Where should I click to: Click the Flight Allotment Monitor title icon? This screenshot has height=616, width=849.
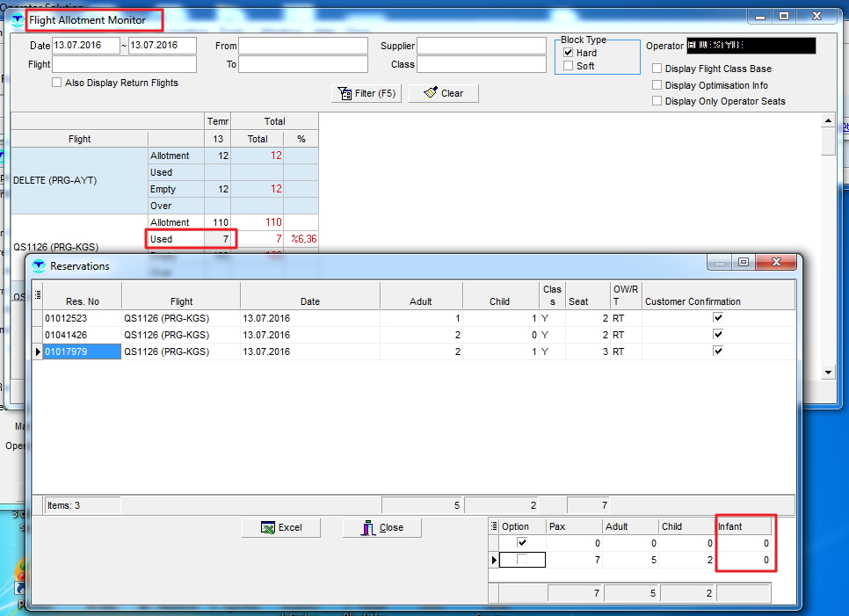click(18, 19)
